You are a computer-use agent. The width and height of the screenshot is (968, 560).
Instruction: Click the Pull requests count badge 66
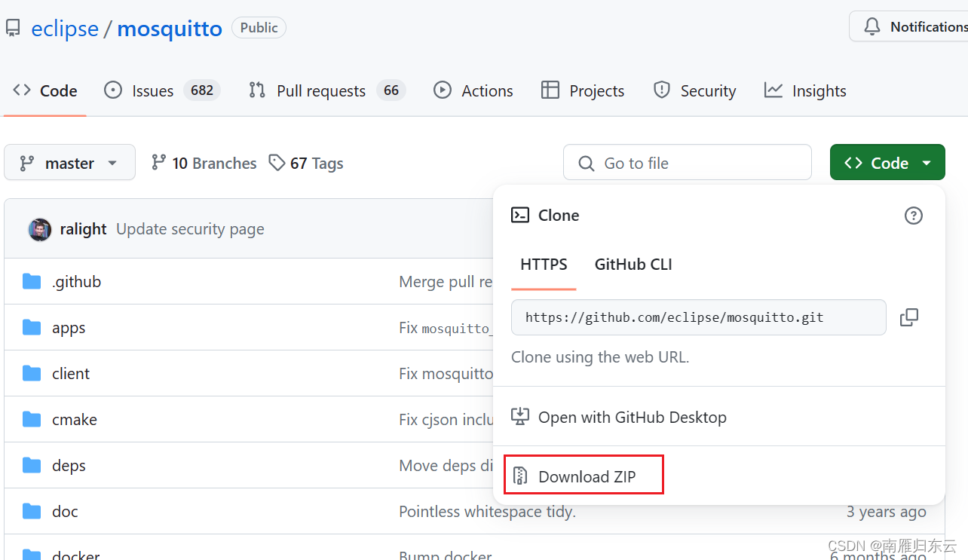click(x=391, y=90)
